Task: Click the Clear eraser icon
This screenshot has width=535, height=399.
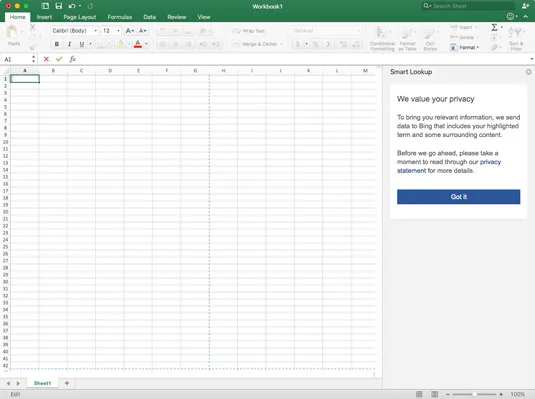Action: click(494, 47)
